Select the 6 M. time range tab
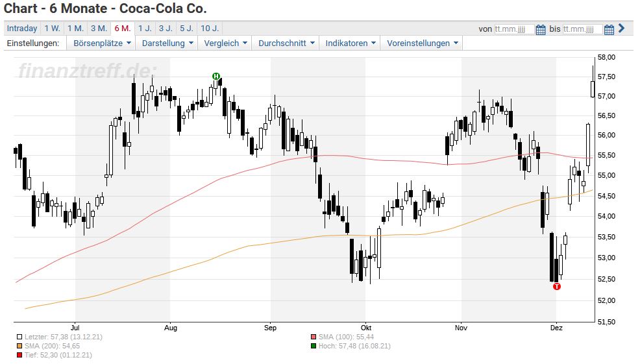This screenshot has height=364, width=640. click(123, 28)
